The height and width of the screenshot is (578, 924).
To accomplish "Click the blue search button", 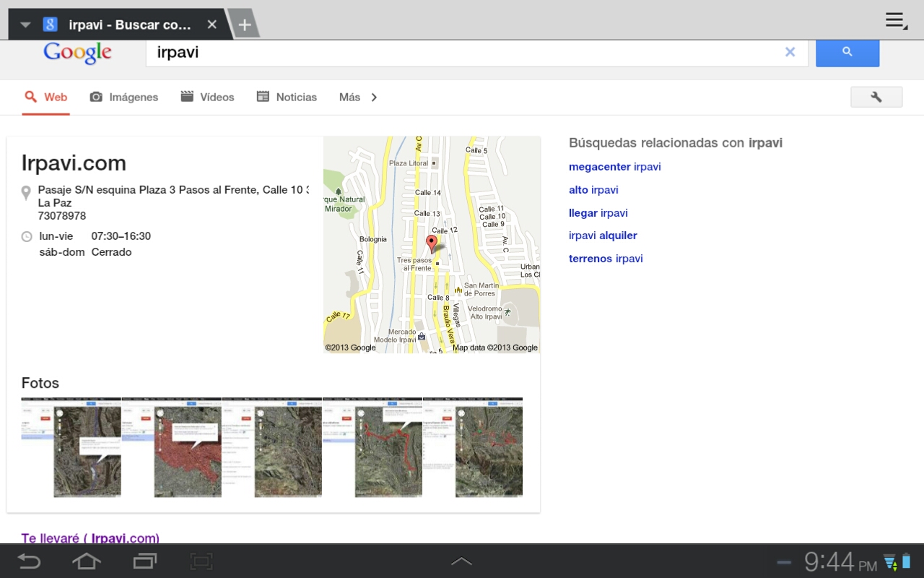I will click(847, 52).
